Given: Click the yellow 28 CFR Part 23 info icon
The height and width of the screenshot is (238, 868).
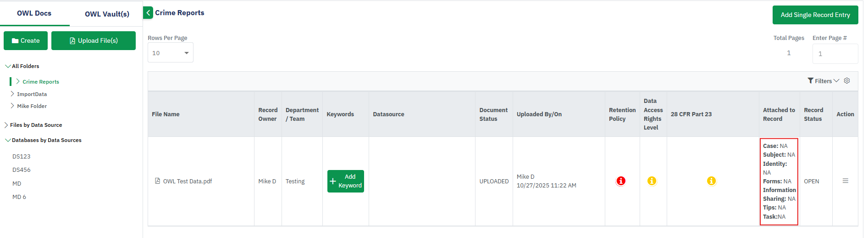Looking at the screenshot, I should (x=711, y=181).
